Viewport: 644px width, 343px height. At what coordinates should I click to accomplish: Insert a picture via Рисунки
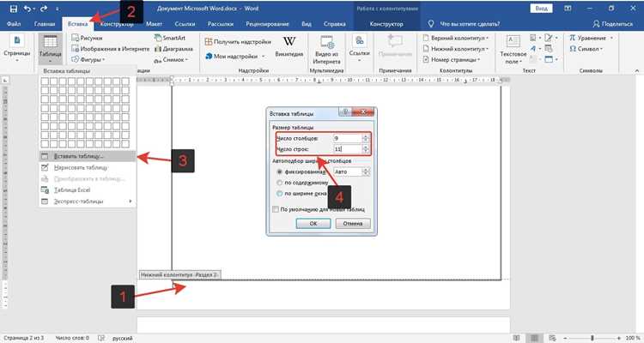coord(87,38)
